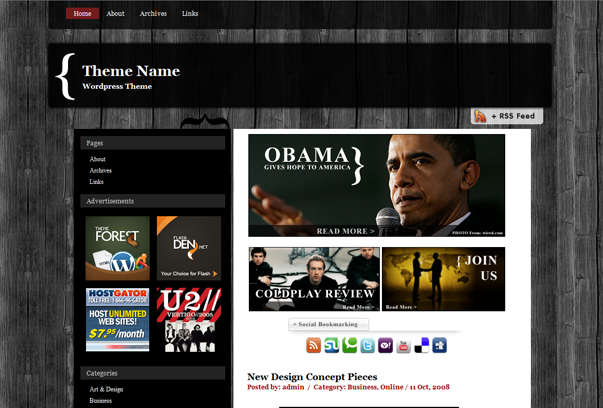Open Links in the top navigation bar
This screenshot has width=603, height=408.
point(190,14)
